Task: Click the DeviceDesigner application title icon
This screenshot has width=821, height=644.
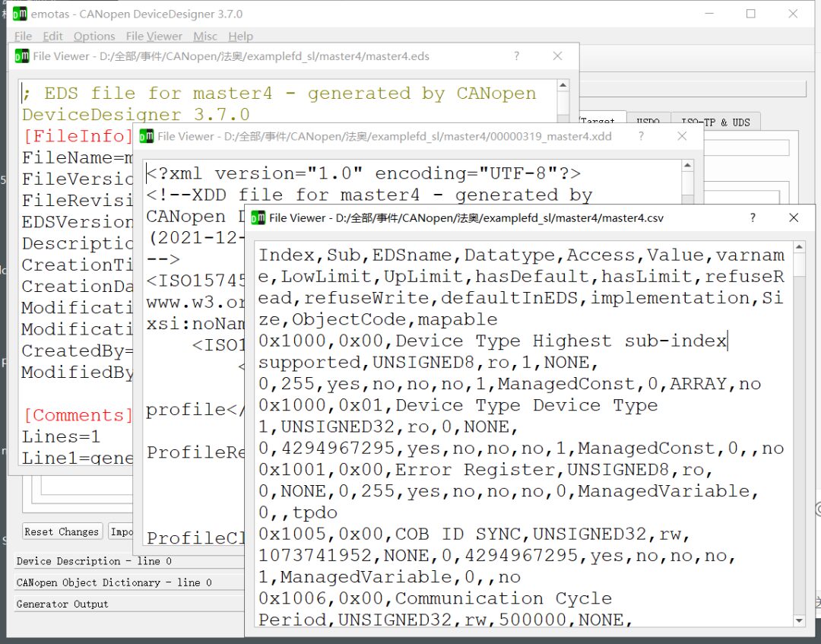Action: (19, 14)
